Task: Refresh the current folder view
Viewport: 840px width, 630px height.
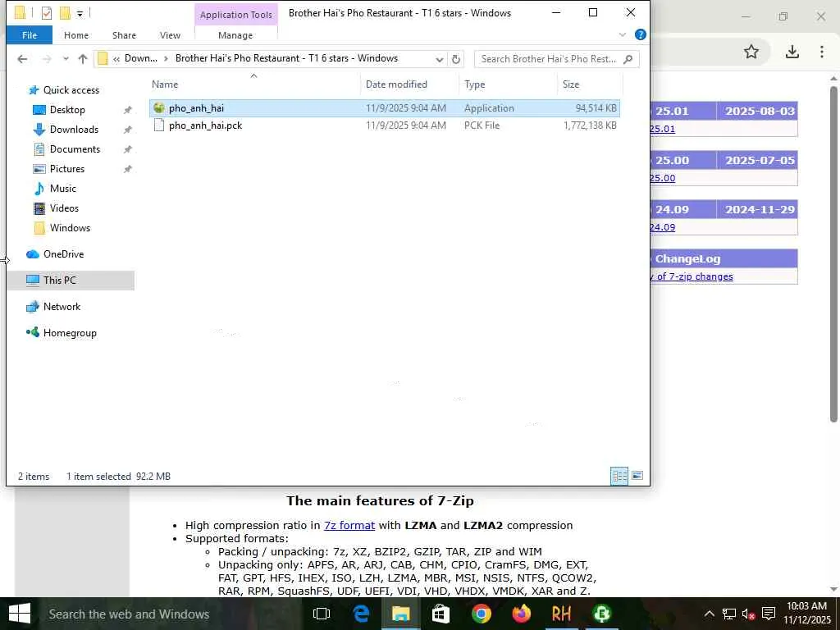Action: tap(456, 59)
